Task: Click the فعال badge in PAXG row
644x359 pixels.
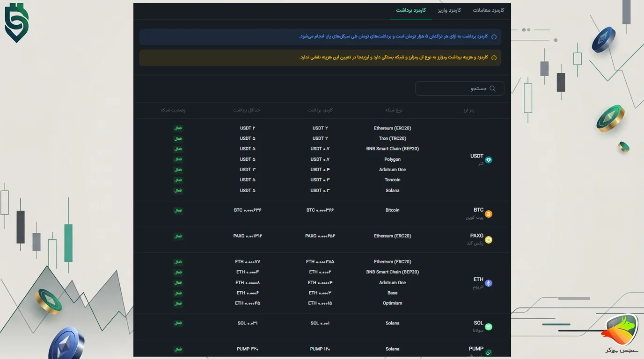Action: (x=178, y=236)
